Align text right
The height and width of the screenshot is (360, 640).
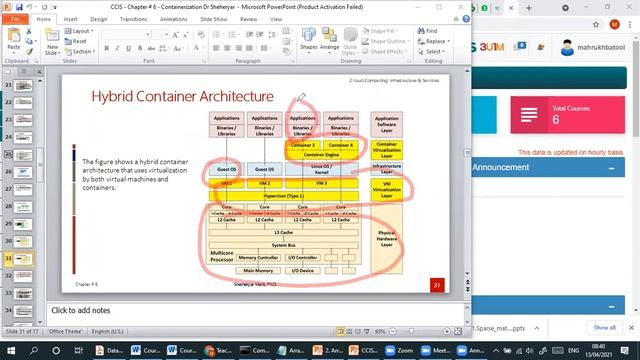238,49
